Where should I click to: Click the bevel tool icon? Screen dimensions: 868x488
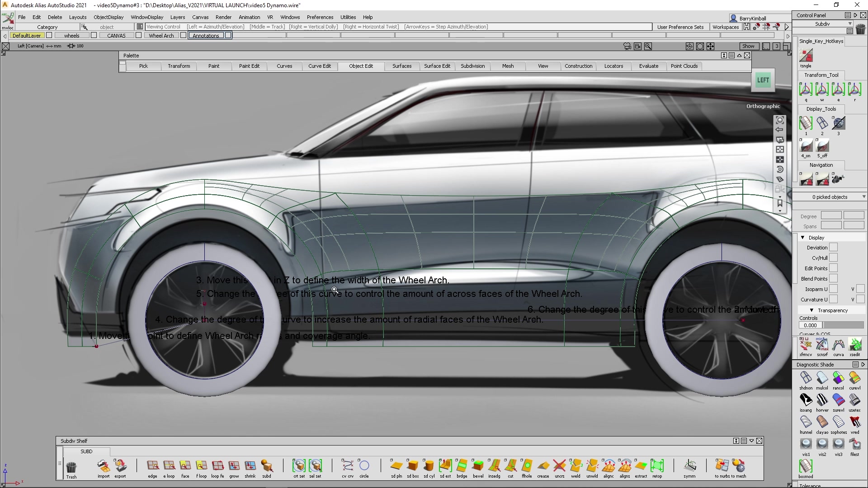478,466
